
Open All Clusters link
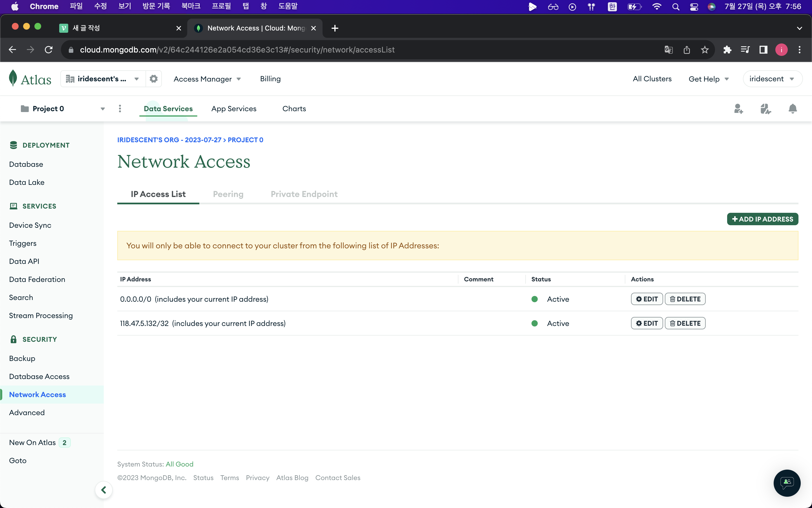[x=652, y=79]
